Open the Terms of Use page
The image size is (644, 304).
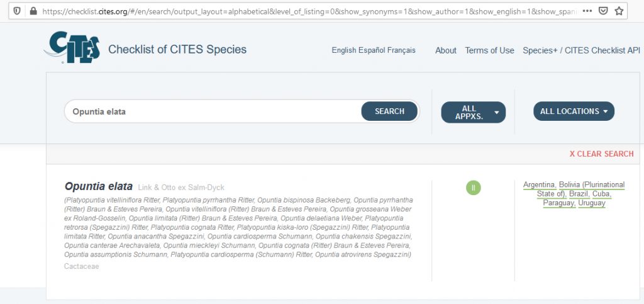pyautogui.click(x=489, y=50)
